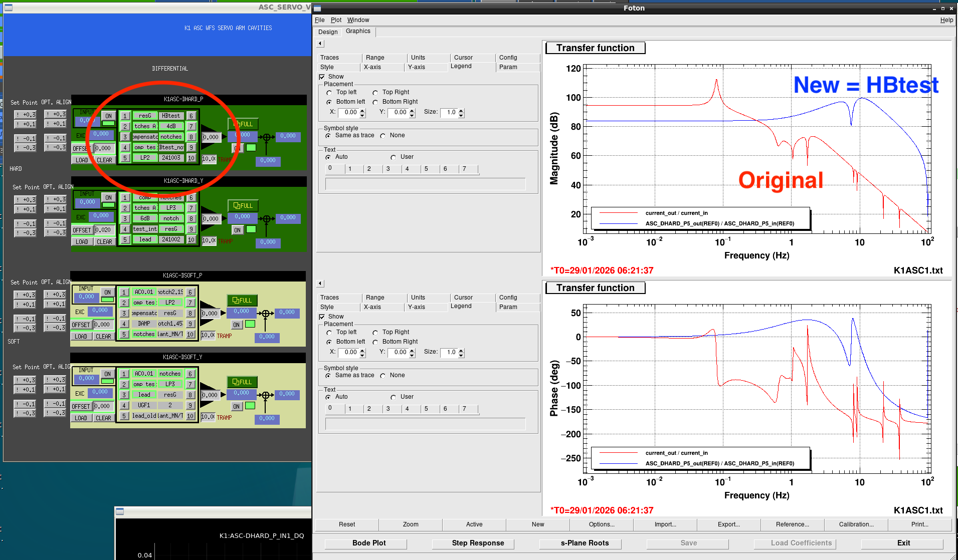Screen dimensions: 958x560
Task: Collapse the lower plot options panel arrow
Action: 320,284
